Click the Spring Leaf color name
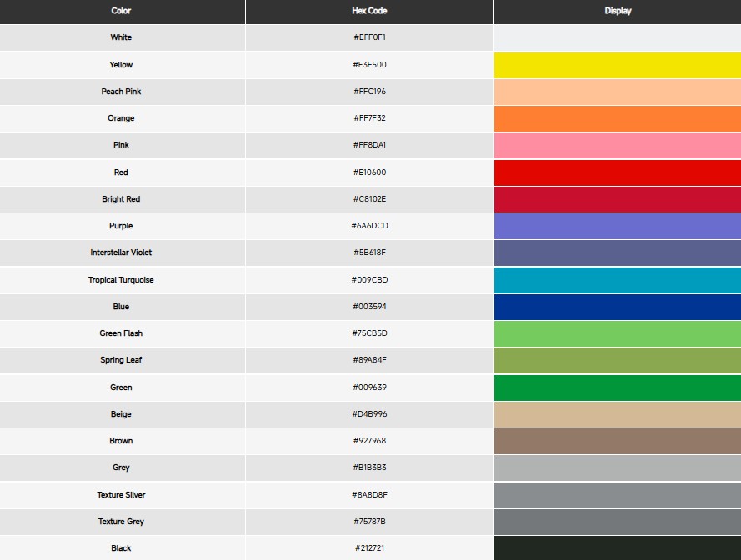741x560 pixels. tap(121, 360)
